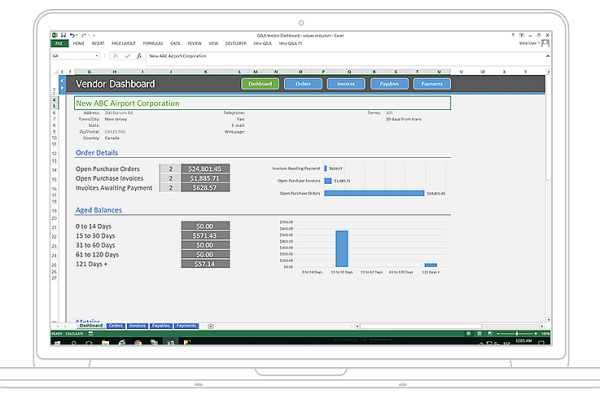Screen dimensions: 600x403
Task: Zoom out with the minus button
Action: (x=498, y=334)
